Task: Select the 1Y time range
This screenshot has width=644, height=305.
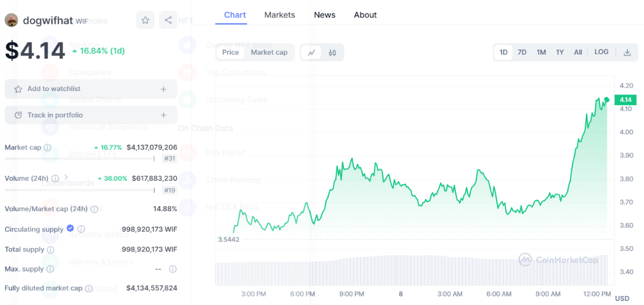Action: [x=560, y=52]
